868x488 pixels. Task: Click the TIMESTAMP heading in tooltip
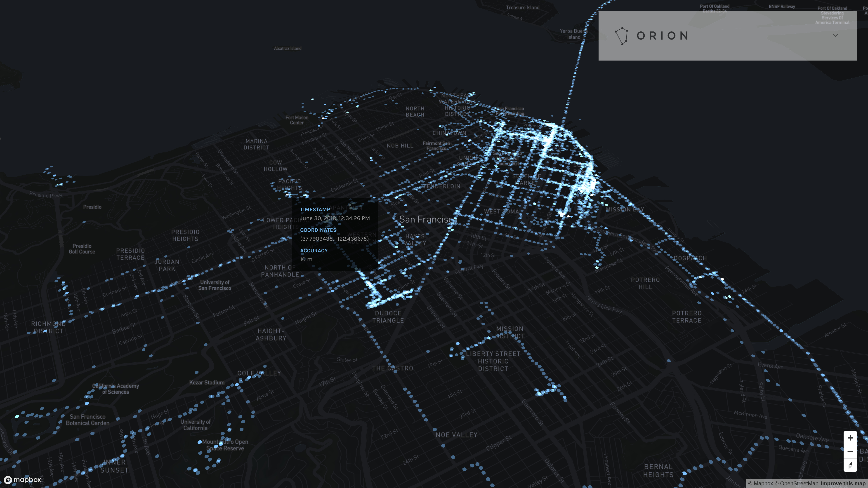(x=315, y=209)
